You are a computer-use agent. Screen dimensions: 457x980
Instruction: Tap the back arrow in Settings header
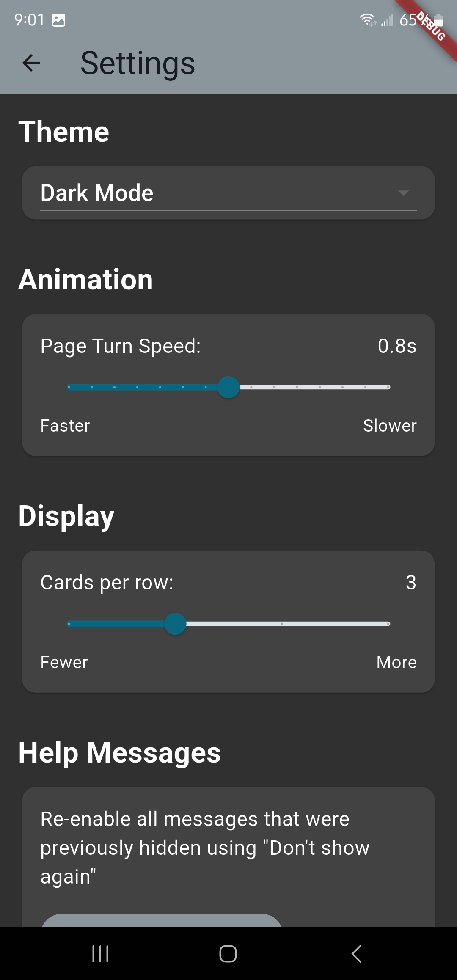tap(31, 63)
